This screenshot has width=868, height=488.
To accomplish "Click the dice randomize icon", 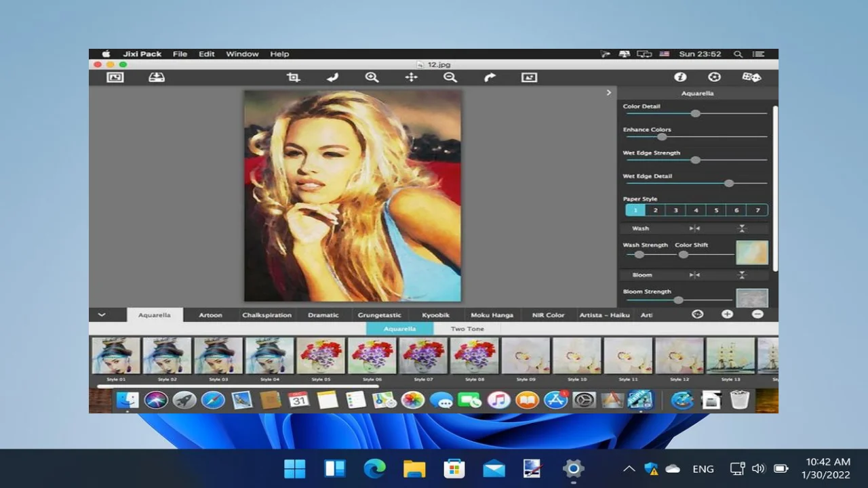I will pyautogui.click(x=751, y=77).
